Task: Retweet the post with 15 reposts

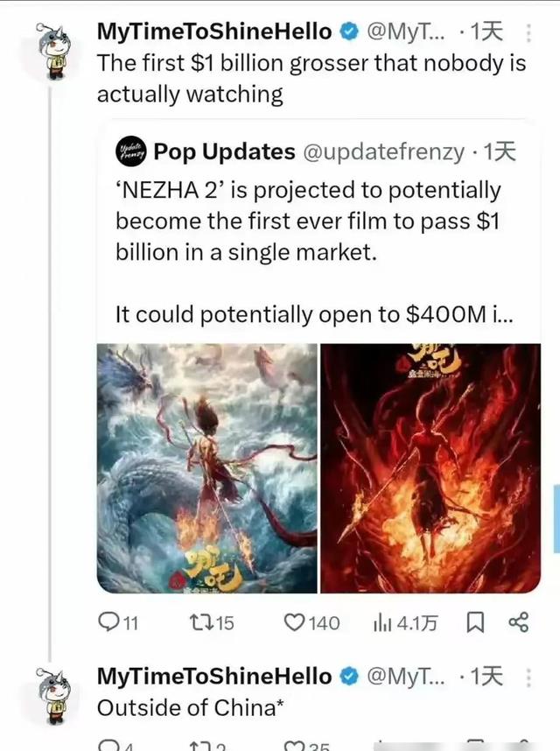Action: [x=212, y=622]
